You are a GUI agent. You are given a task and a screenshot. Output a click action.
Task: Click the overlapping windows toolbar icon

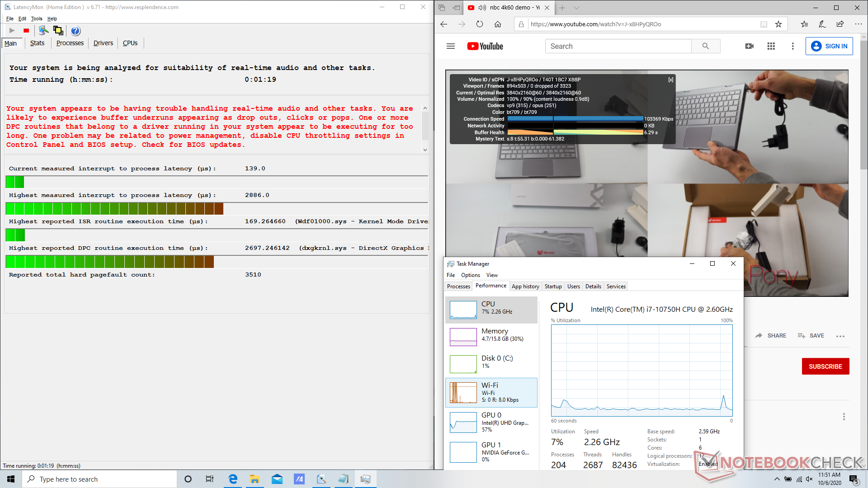click(58, 31)
